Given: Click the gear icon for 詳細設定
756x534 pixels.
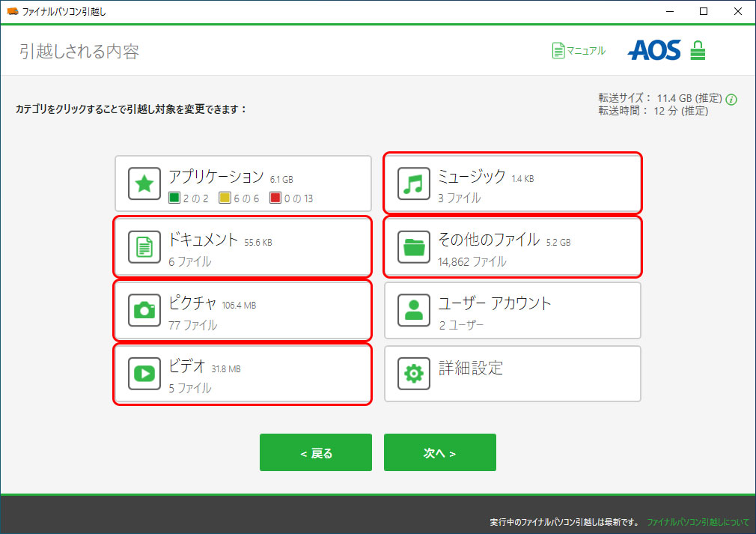Looking at the screenshot, I should pos(414,374).
